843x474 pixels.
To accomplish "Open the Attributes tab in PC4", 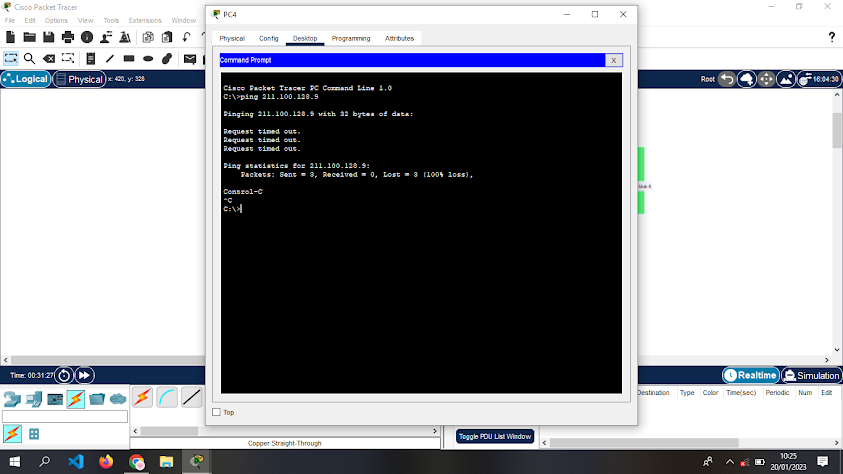I will point(399,39).
